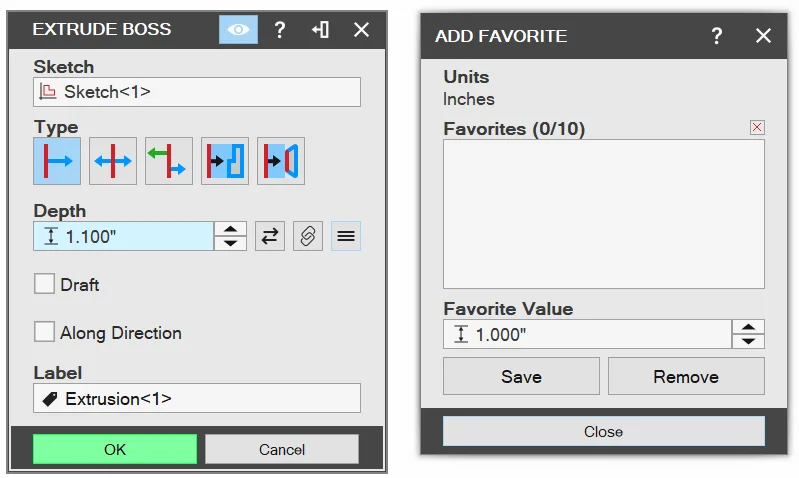Close the Extrude Boss dialog
This screenshot has height=478, width=799.
(x=361, y=30)
